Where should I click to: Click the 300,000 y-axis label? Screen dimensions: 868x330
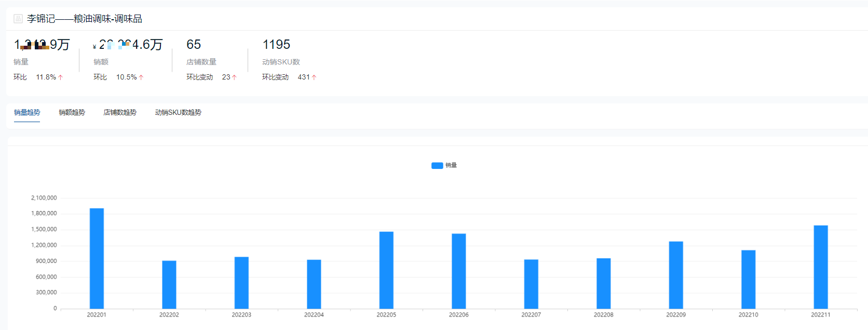pos(46,293)
